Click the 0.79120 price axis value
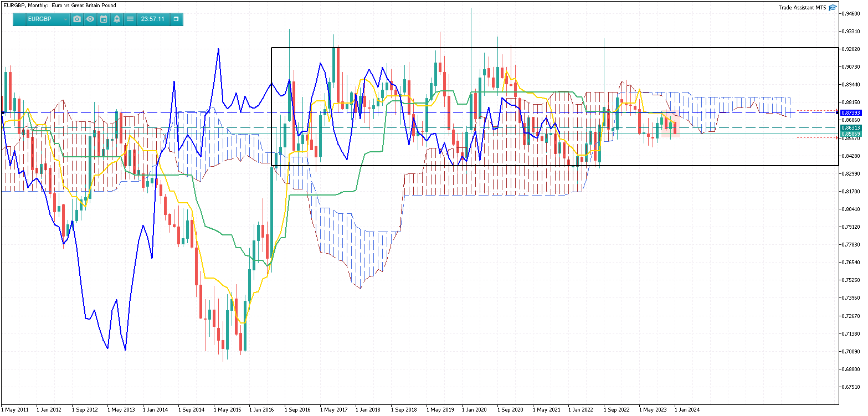This screenshot has height=416, width=868. 851,227
